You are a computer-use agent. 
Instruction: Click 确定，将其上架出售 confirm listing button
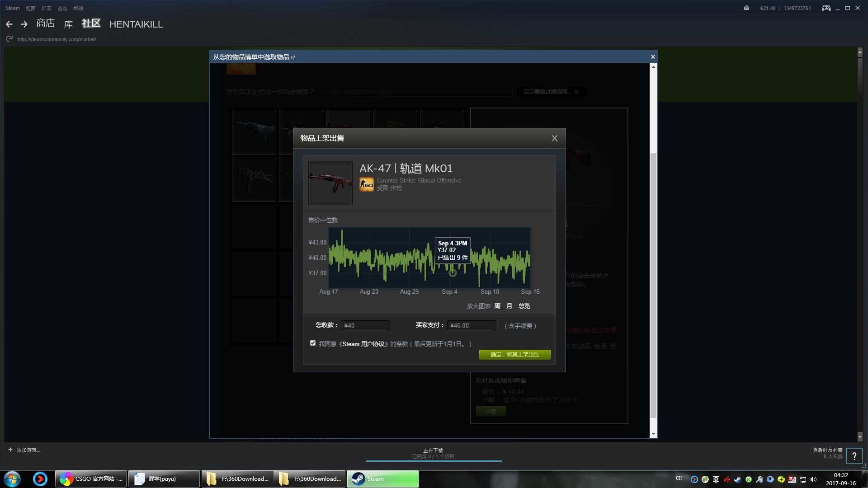point(514,354)
